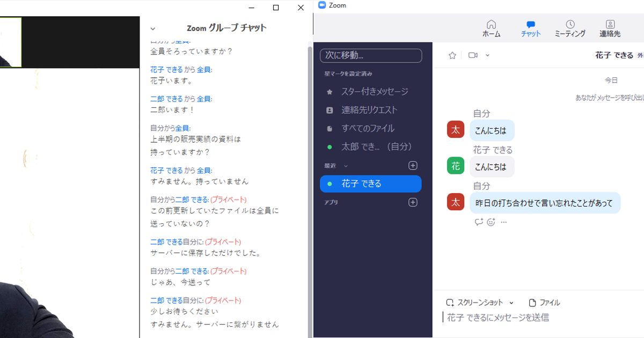This screenshot has height=338, width=644.
Task: Open the video call dropdown arrow
Action: [x=487, y=55]
